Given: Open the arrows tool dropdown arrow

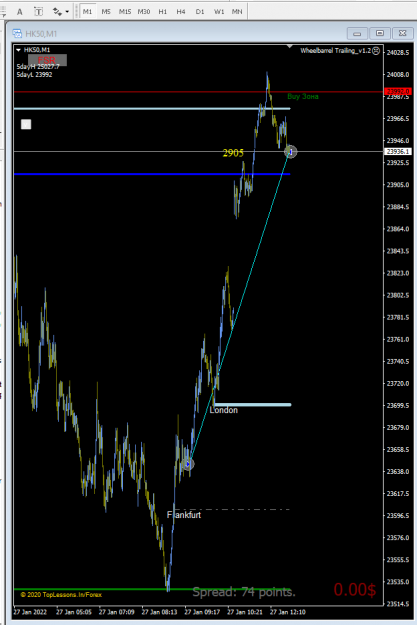Looking at the screenshot, I should click(67, 12).
